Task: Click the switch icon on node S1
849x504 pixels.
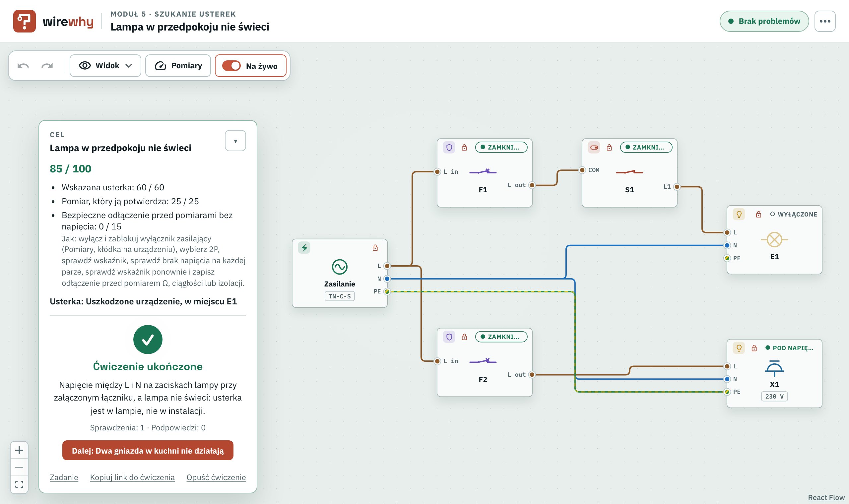Action: (x=594, y=148)
